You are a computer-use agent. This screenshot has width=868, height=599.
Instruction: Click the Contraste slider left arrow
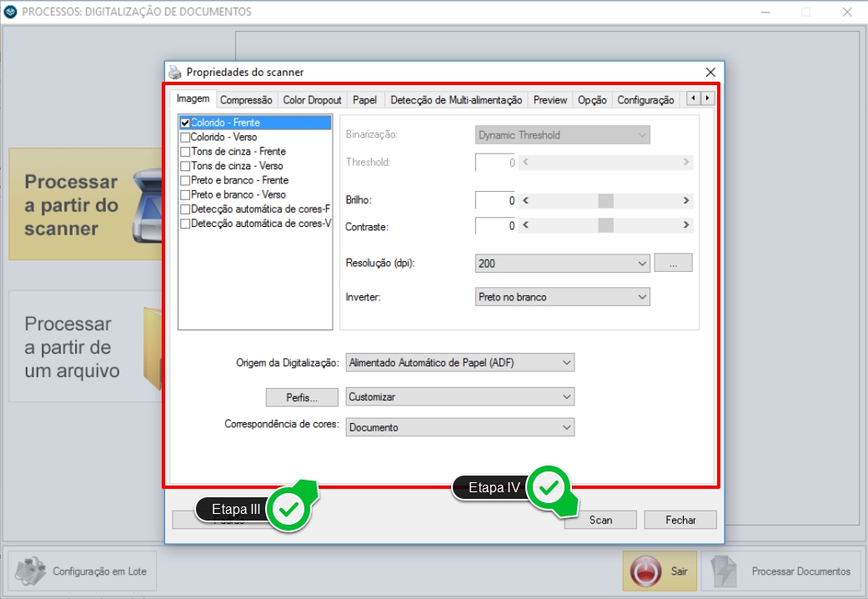[x=526, y=225]
